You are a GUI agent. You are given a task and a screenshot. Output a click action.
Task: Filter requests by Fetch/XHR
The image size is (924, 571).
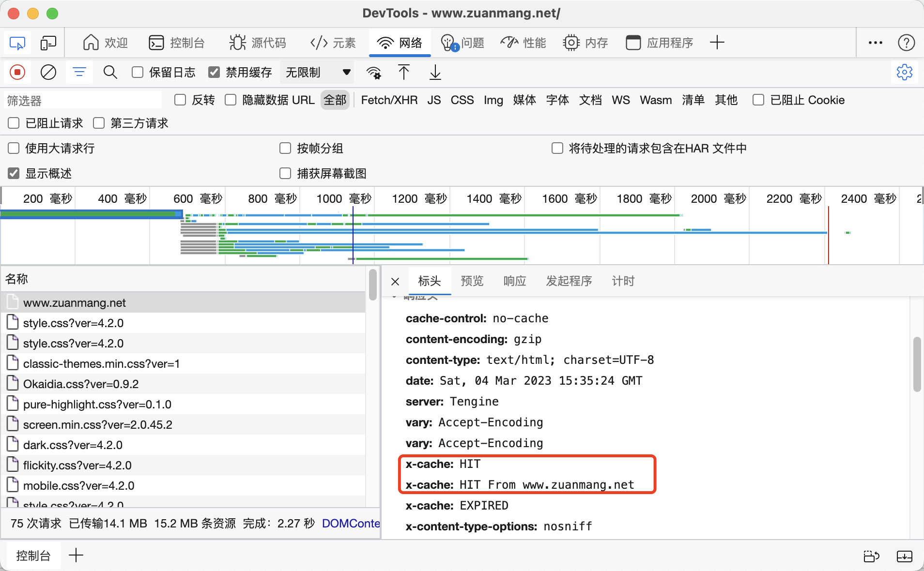pyautogui.click(x=389, y=100)
